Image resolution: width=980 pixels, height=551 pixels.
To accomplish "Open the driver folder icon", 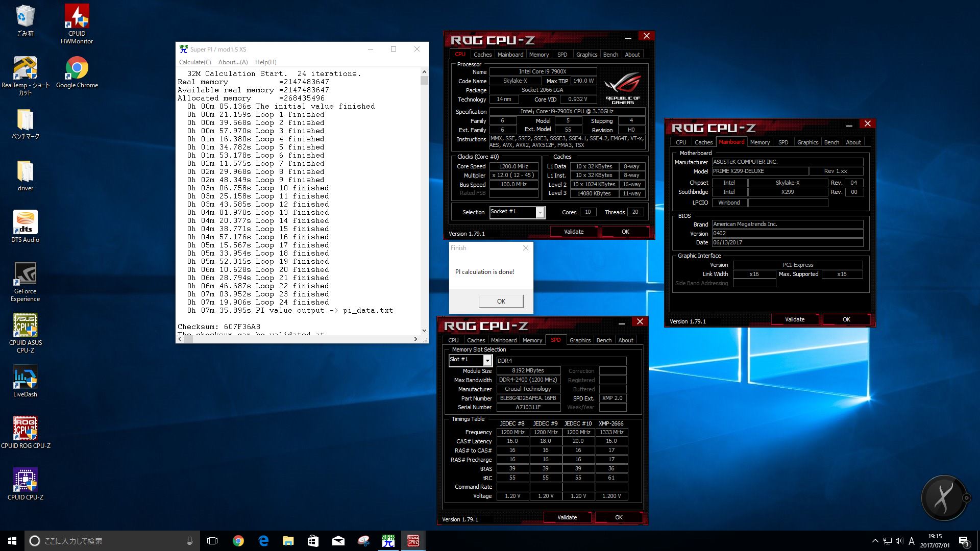I will click(x=25, y=176).
